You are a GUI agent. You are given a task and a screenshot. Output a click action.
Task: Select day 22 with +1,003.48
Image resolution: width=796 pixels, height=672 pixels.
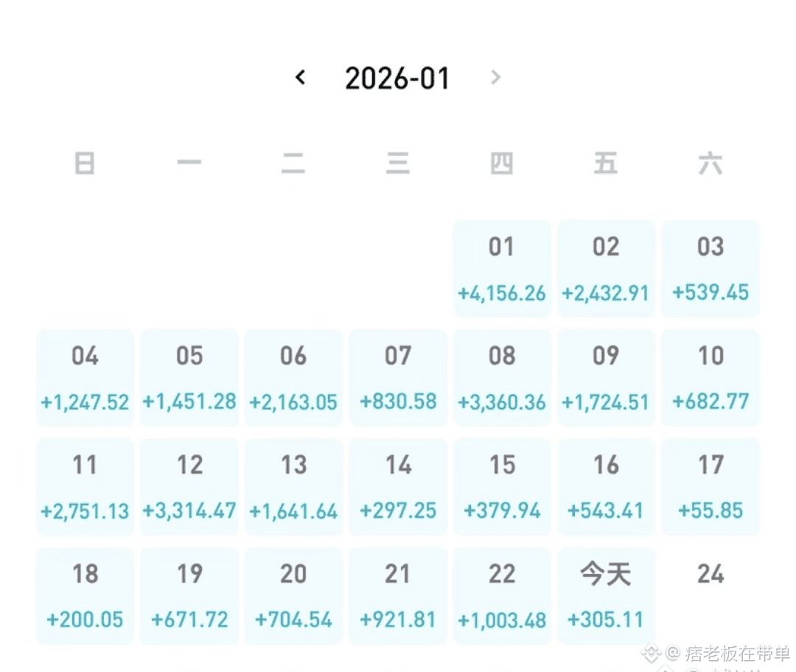tap(502, 596)
